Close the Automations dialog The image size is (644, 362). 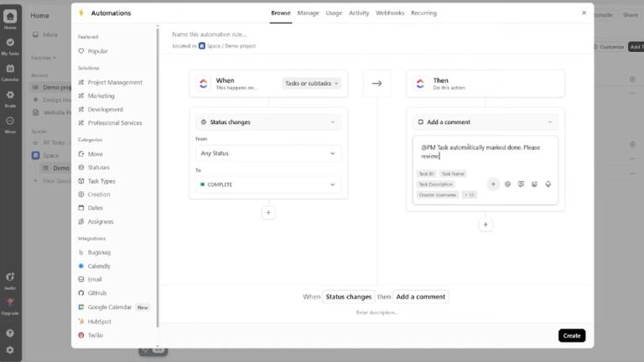584,13
